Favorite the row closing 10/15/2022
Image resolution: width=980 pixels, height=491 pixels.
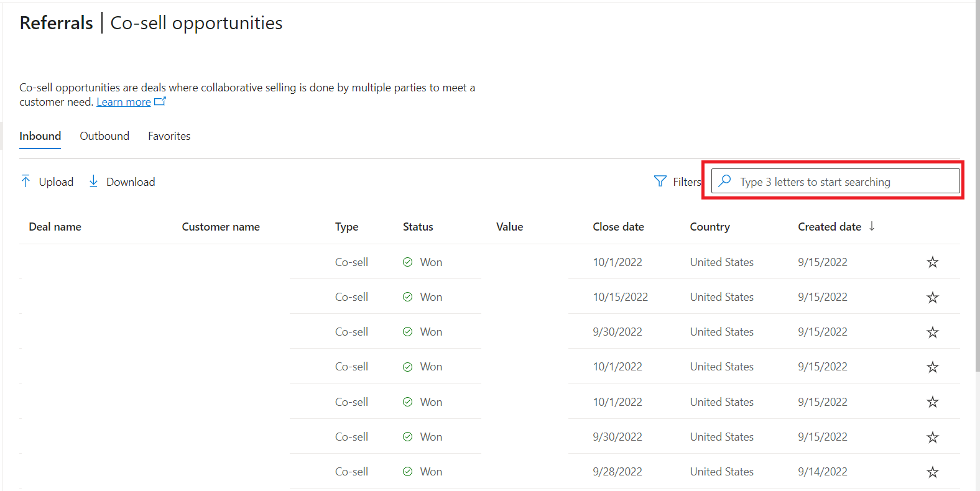click(x=932, y=297)
